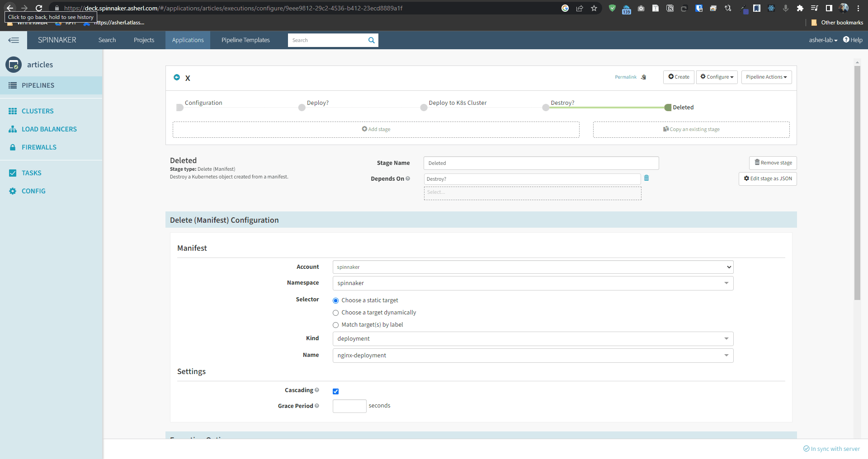Delete the Destroy? dependency with trash icon

(646, 178)
